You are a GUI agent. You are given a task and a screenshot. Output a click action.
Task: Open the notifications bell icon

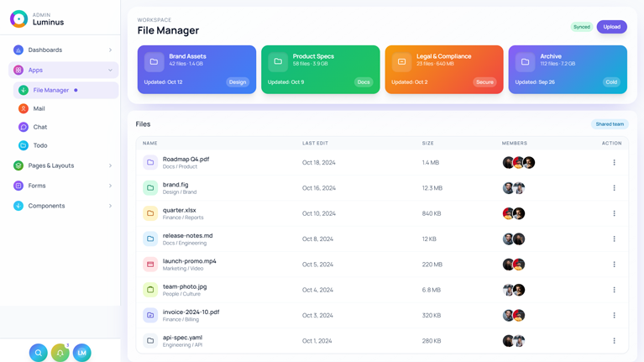coord(60,353)
